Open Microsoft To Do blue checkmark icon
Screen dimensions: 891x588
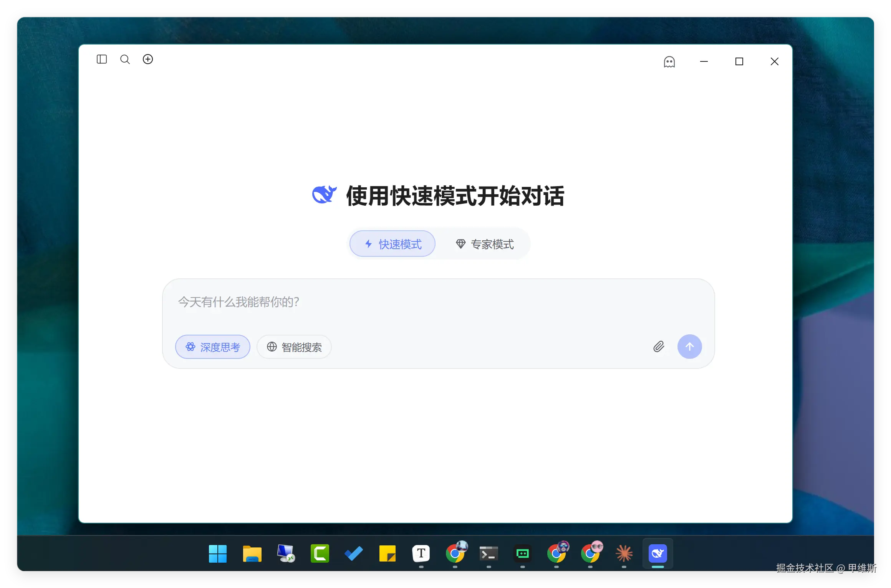pyautogui.click(x=353, y=553)
